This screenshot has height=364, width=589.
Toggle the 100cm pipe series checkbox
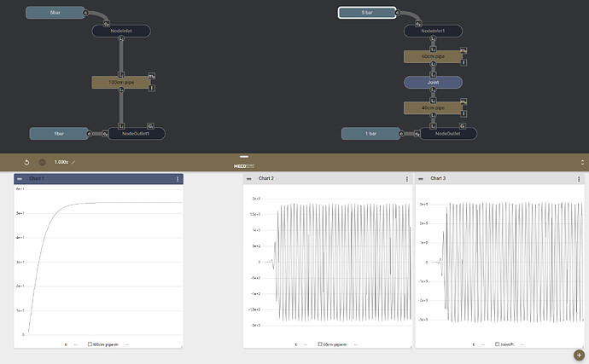pos(89,344)
